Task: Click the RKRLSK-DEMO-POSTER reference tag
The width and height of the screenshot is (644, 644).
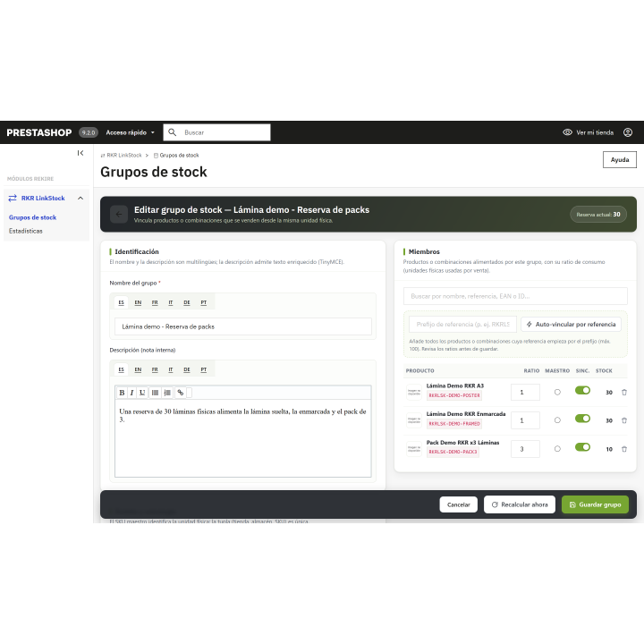Action: tap(454, 395)
